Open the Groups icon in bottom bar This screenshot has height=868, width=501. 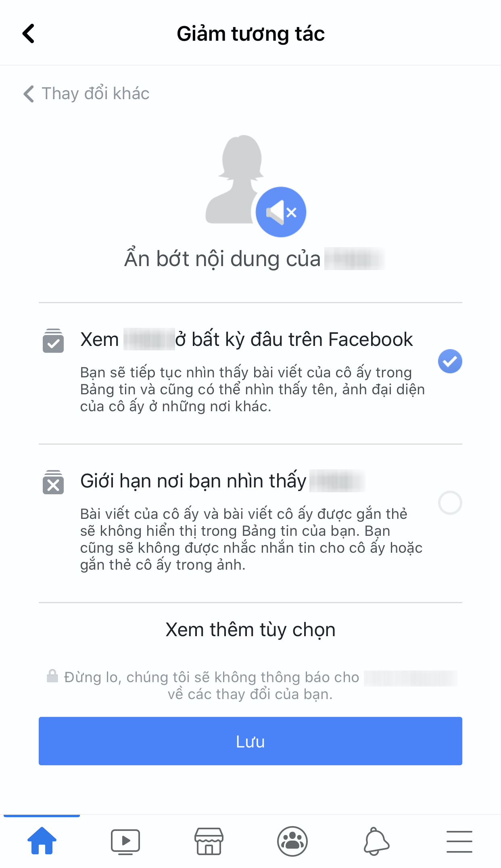click(x=292, y=841)
